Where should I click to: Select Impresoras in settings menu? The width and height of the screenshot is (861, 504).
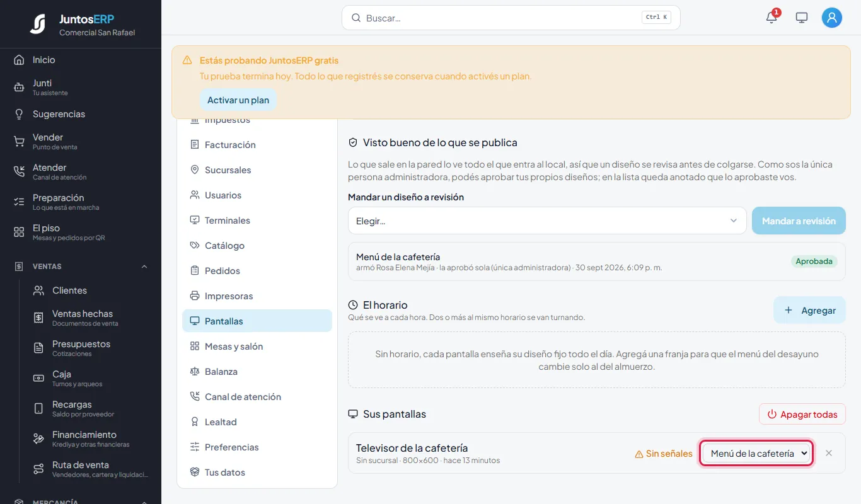pos(257,296)
